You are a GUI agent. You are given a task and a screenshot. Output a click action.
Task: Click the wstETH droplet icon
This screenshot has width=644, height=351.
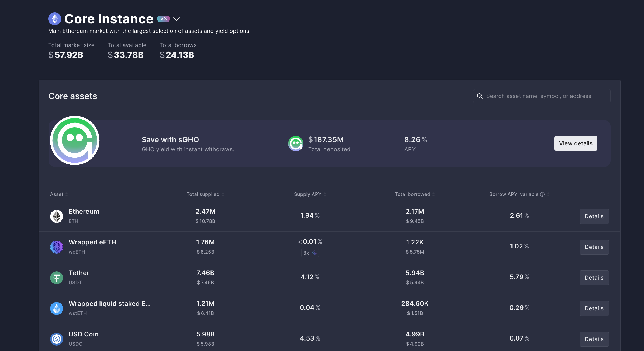(x=56, y=308)
